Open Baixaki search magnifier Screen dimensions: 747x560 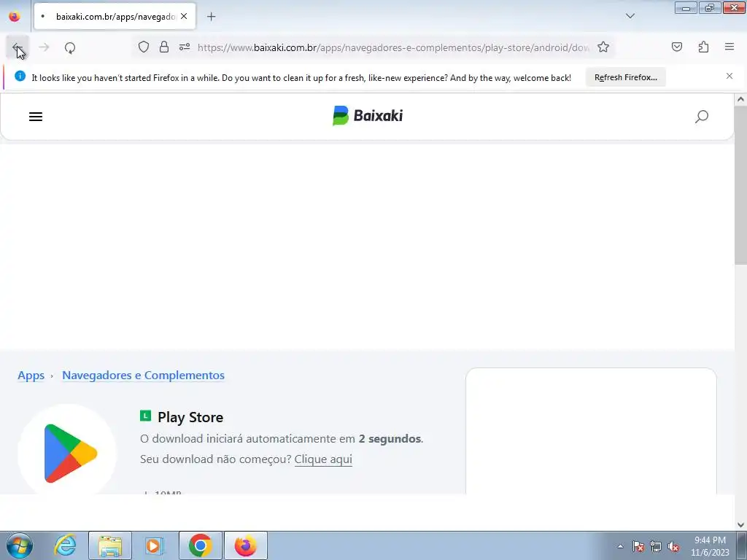[701, 117]
